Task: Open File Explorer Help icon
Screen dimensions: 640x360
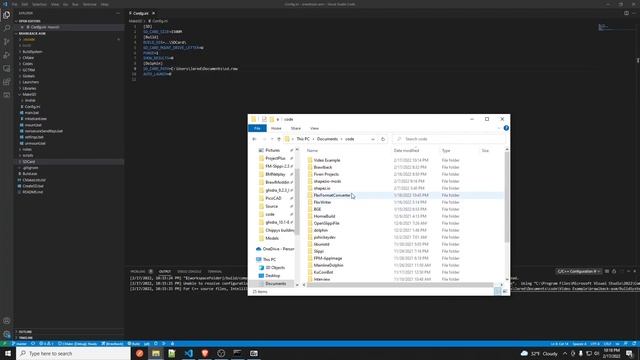Action: 506,128
